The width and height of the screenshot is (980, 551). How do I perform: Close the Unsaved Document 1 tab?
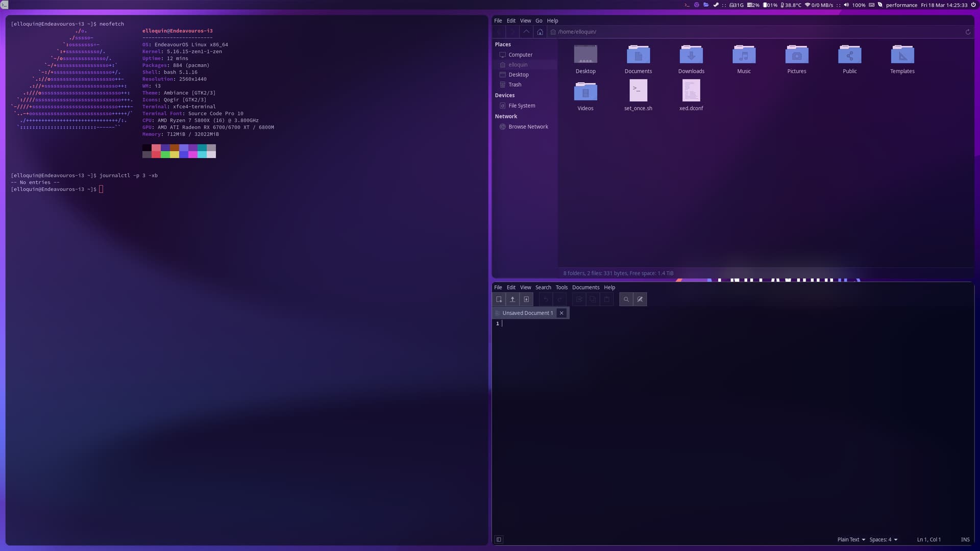coord(561,313)
